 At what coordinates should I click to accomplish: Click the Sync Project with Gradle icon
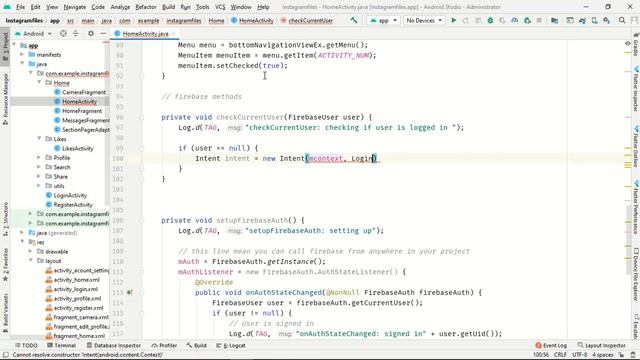pyautogui.click(x=582, y=20)
